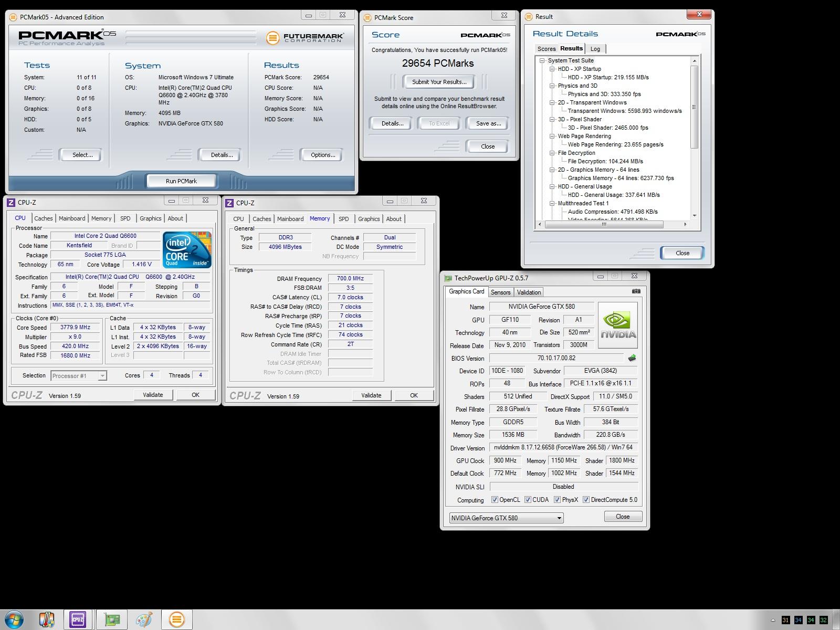Viewport: 840px width, 630px height.
Task: Switch to PCMark05 from its orange taskbar icon
Action: point(177,619)
